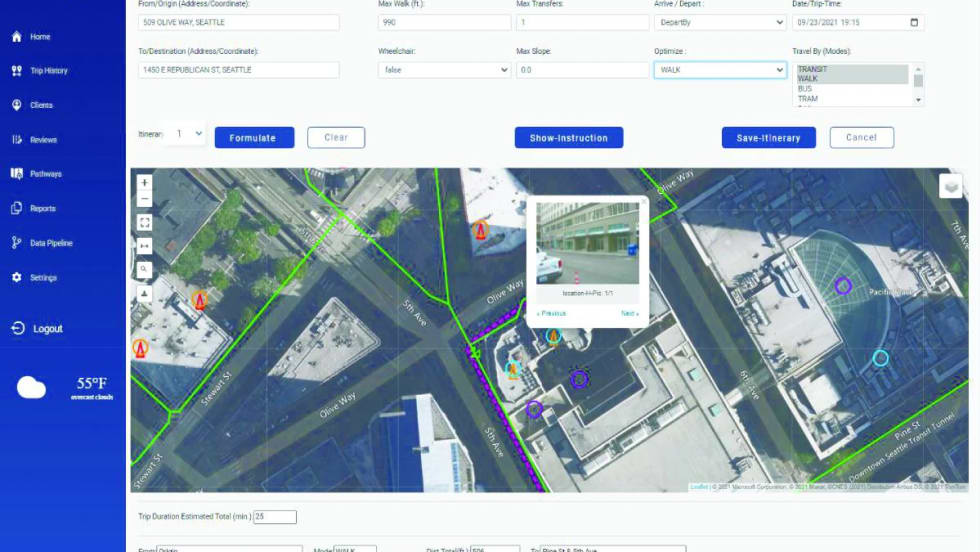This screenshot has width=980, height=552.
Task: Open the Clients sidebar icon
Action: coord(17,105)
